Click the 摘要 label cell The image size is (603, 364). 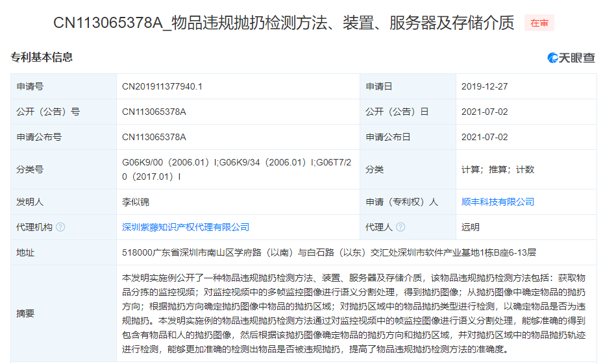64,313
